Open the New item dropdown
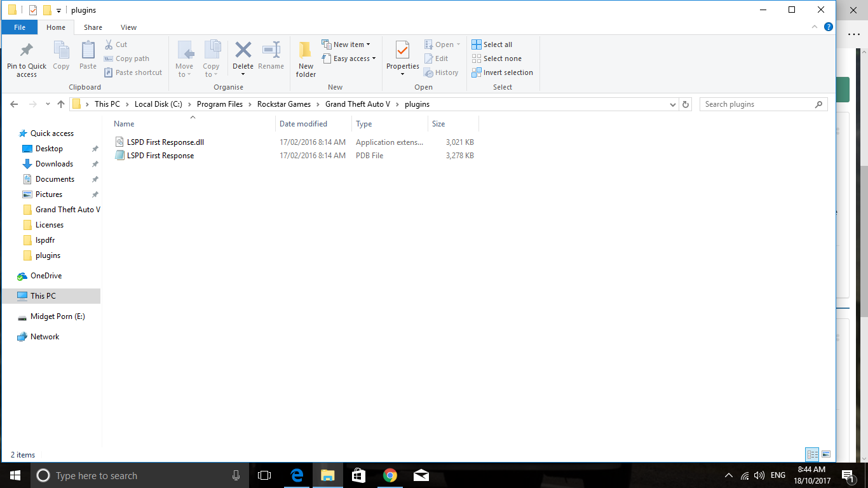Screen dimensions: 868x488 pyautogui.click(x=346, y=44)
